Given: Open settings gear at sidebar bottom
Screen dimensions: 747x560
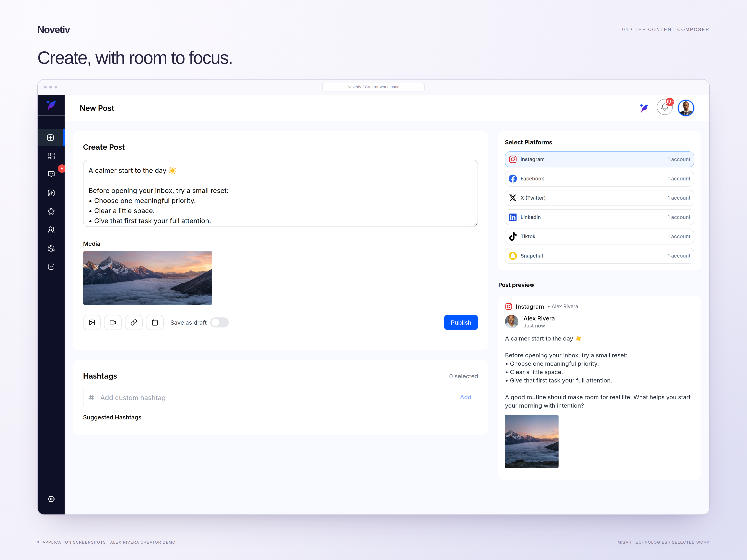Looking at the screenshot, I should 51,499.
